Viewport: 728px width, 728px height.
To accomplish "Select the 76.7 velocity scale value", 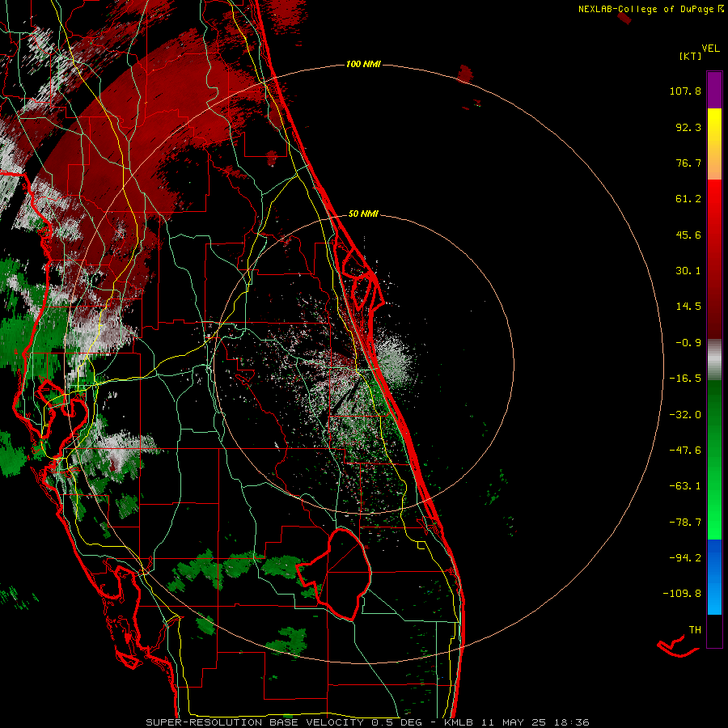I will tap(688, 163).
